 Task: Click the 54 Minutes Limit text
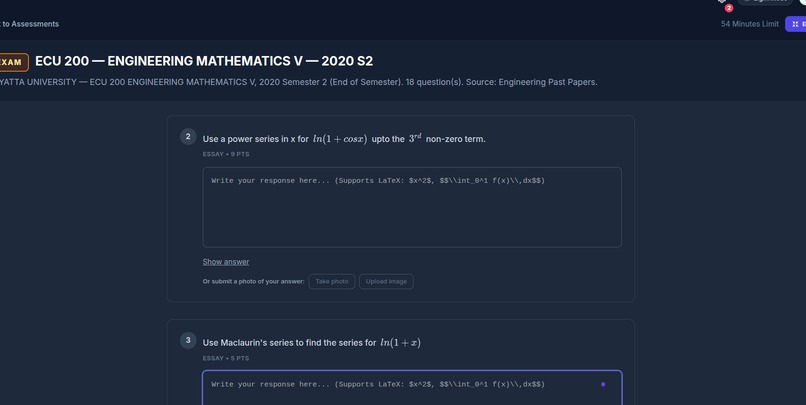(x=749, y=24)
